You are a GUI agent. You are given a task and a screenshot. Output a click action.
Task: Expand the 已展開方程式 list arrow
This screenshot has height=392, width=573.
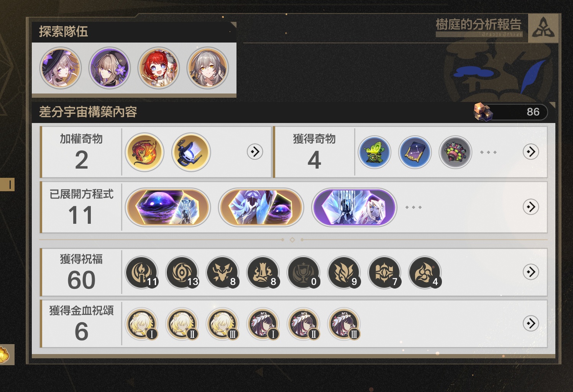click(531, 207)
